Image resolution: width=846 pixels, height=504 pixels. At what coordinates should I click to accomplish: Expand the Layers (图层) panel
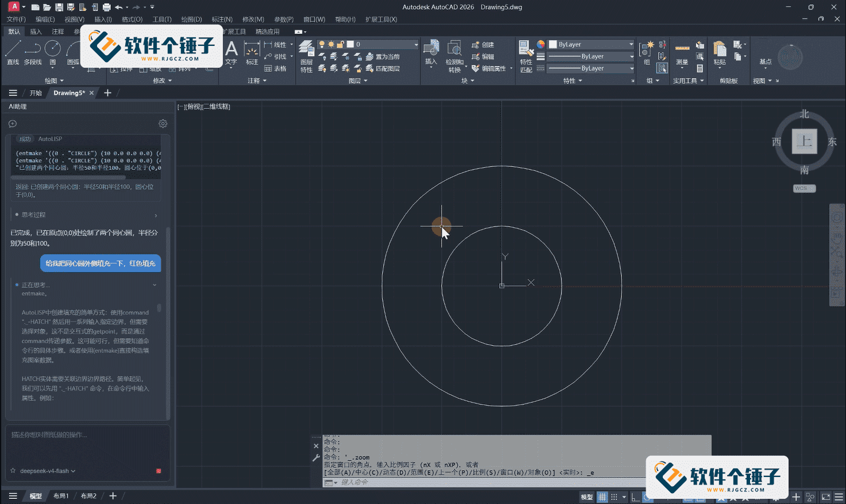(358, 81)
